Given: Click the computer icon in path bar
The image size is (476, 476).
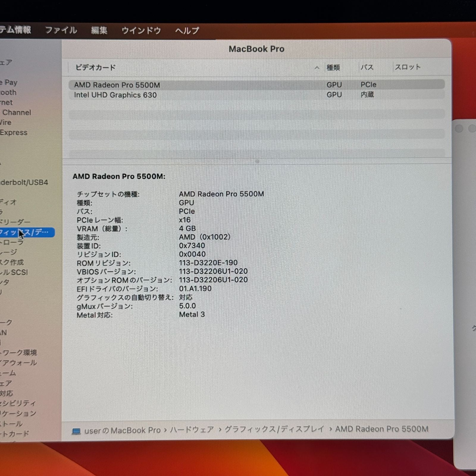Looking at the screenshot, I should 76,431.
